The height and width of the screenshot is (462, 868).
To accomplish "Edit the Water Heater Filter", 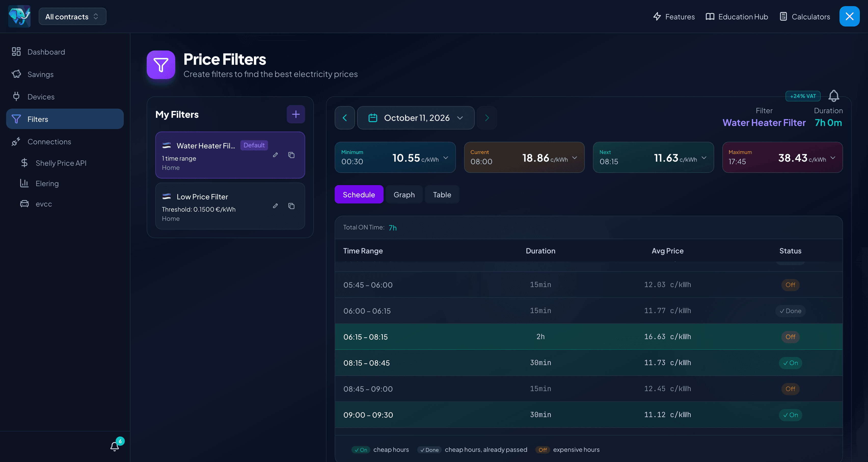I will click(275, 155).
